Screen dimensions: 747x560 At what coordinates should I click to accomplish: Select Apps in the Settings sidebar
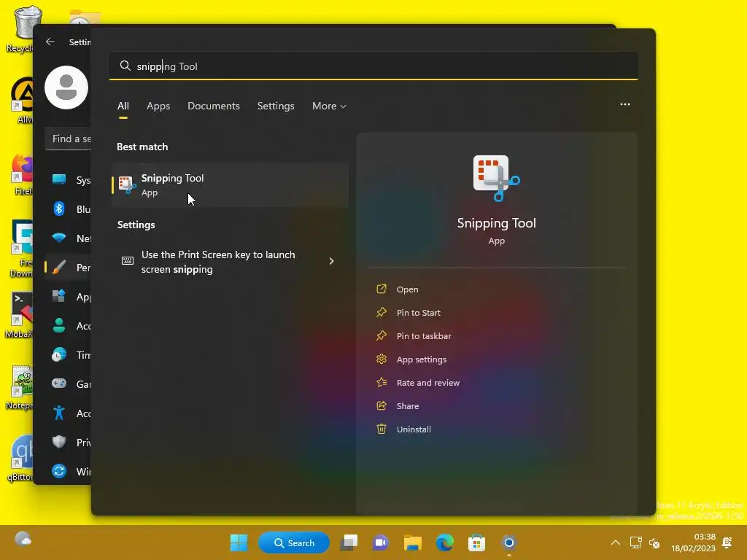click(x=68, y=297)
